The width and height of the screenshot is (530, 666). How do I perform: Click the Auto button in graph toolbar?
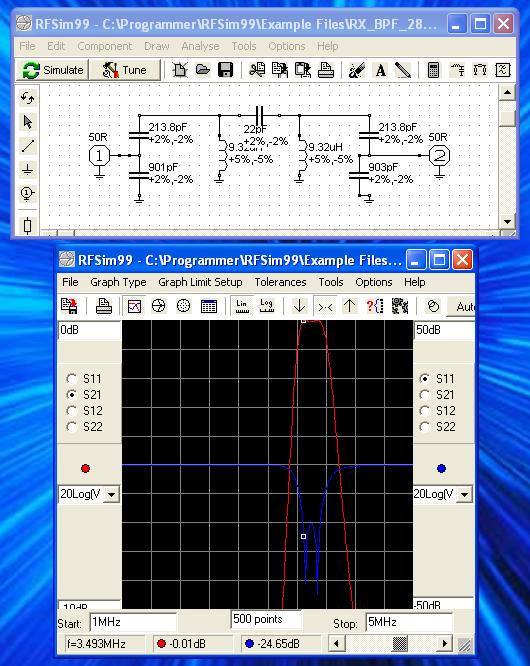click(462, 306)
